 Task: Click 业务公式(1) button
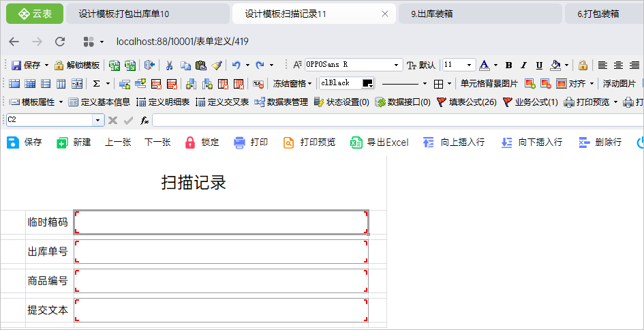531,102
